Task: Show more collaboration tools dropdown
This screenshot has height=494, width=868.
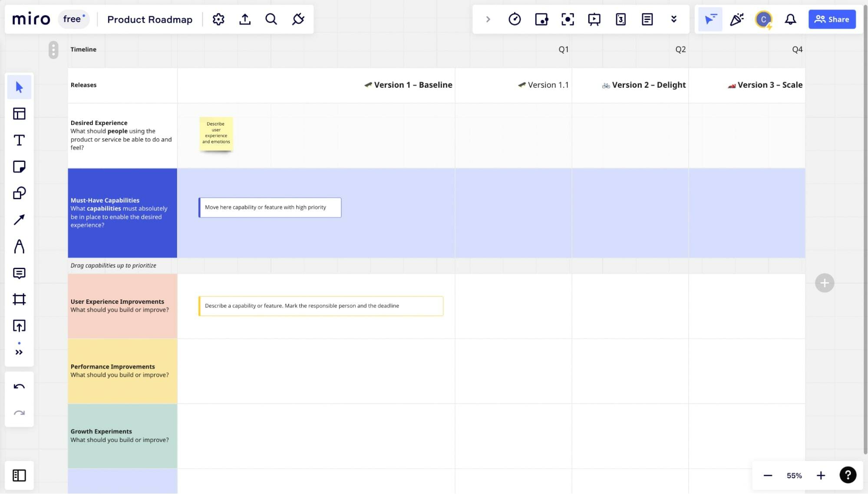Action: point(673,20)
